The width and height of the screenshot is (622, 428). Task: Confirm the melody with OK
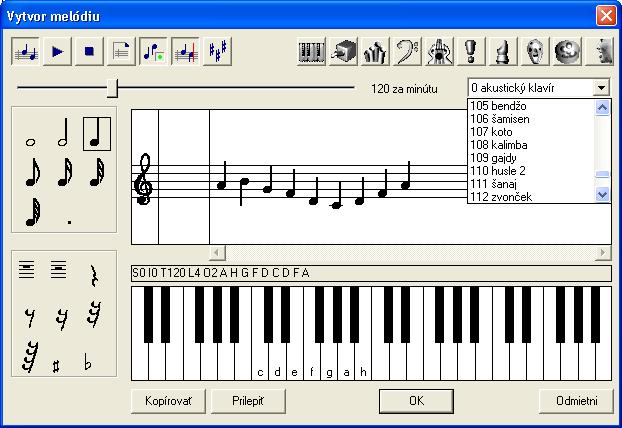pyautogui.click(x=417, y=401)
